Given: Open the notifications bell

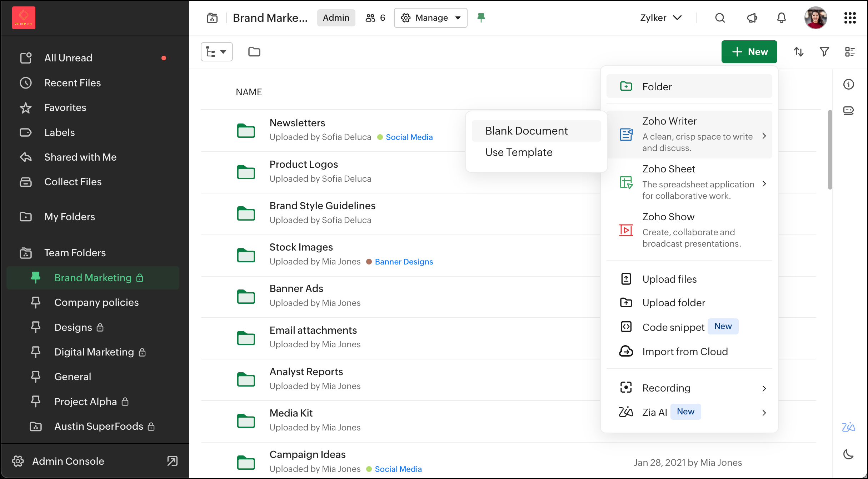Looking at the screenshot, I should click(781, 18).
